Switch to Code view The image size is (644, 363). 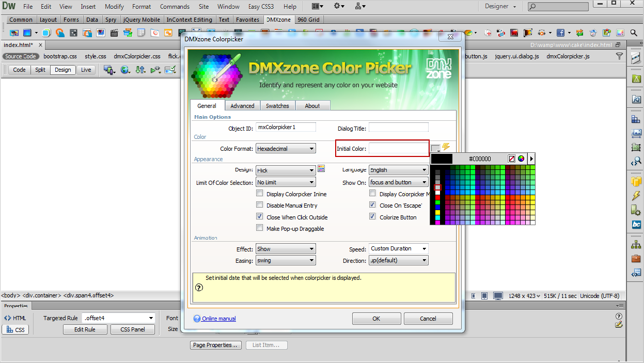(x=19, y=70)
